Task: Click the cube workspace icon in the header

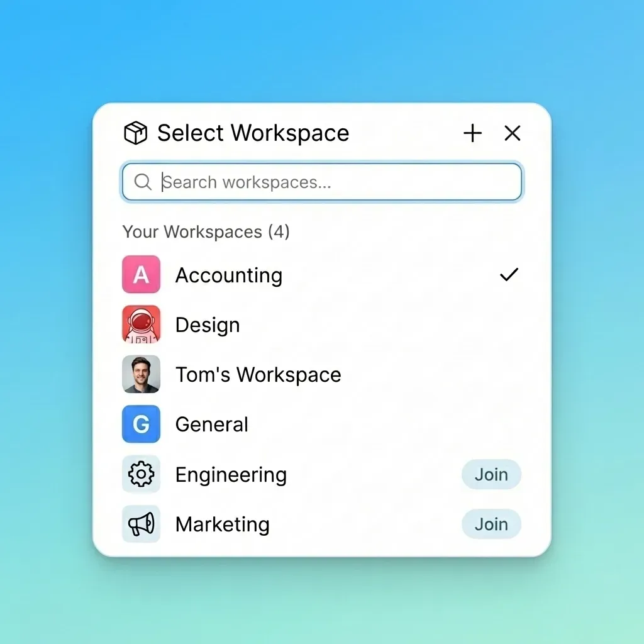Action: [x=135, y=133]
